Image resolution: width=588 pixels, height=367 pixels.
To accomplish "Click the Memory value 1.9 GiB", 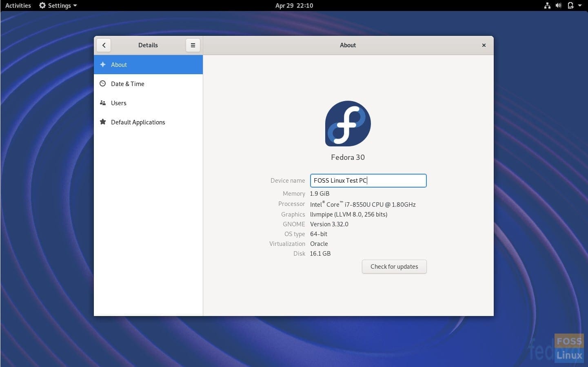I will point(320,194).
